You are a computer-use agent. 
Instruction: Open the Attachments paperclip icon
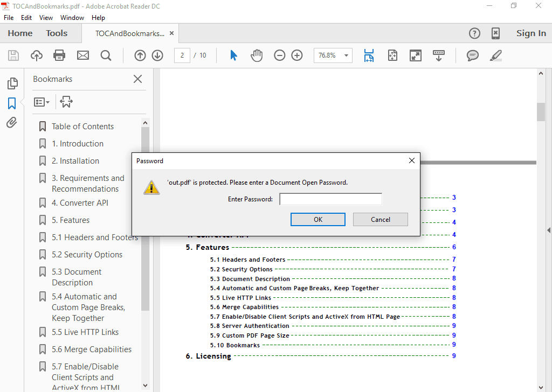[12, 123]
